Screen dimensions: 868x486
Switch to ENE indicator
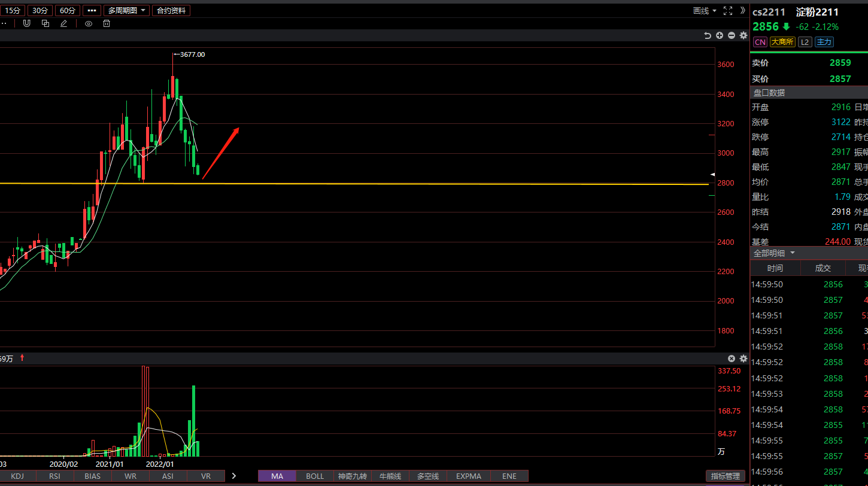[509, 476]
